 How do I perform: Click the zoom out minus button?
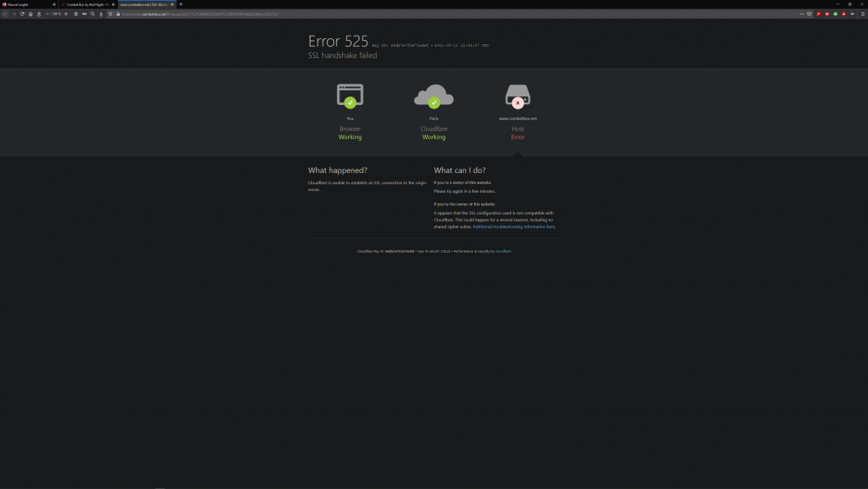pos(47,14)
